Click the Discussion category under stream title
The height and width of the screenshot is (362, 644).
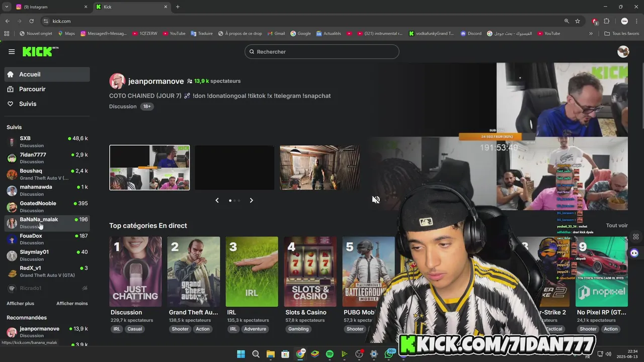(123, 107)
